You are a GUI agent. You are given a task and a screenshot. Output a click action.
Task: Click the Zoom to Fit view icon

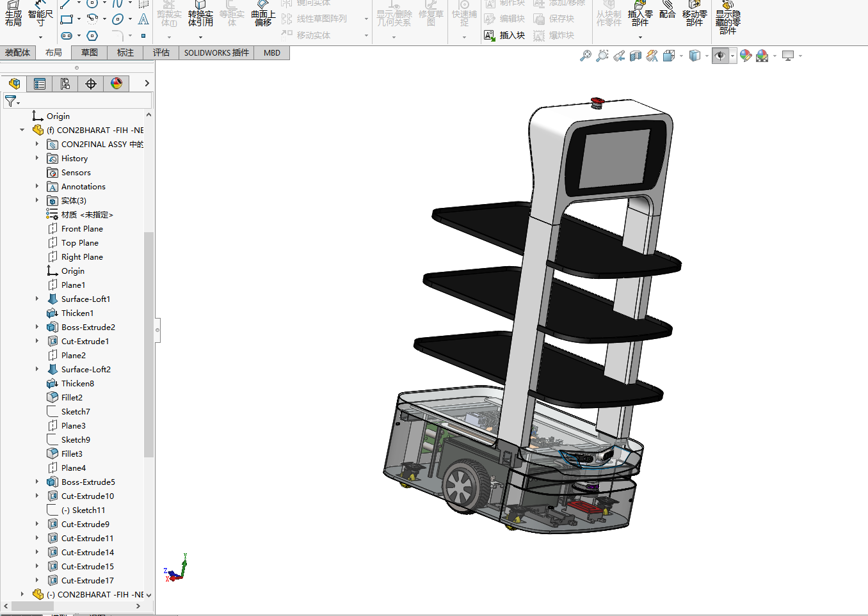point(586,56)
